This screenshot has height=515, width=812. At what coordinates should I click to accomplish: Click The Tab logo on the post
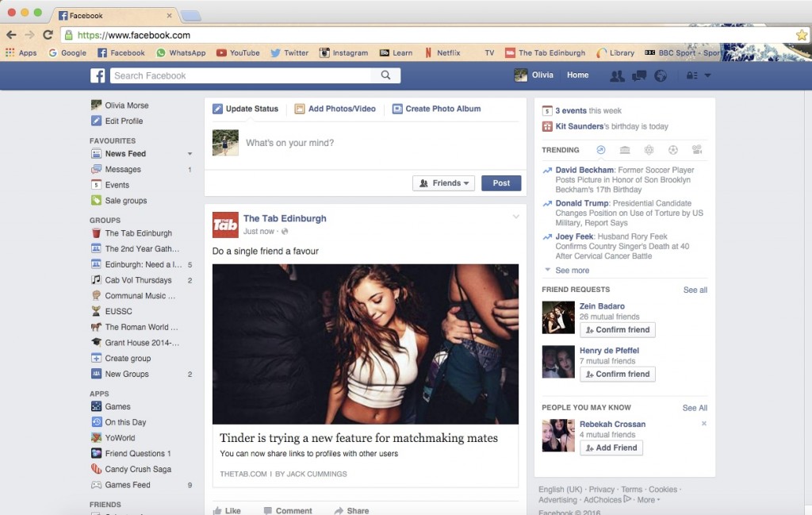225,225
